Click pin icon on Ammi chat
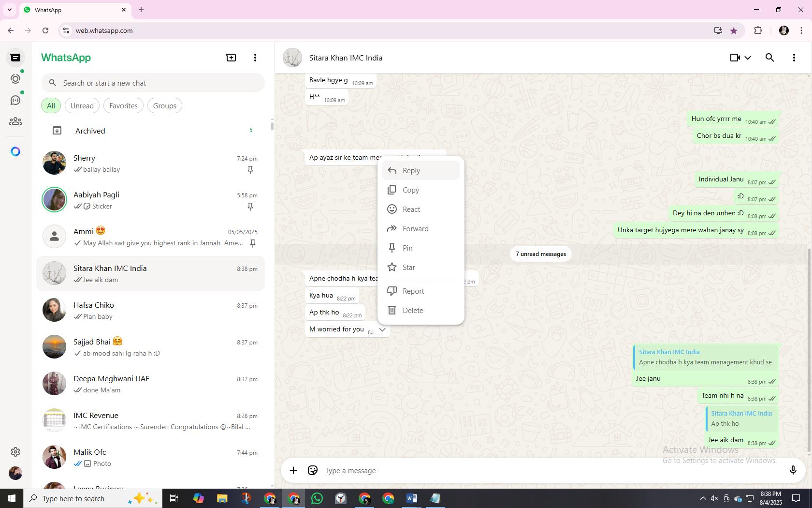 (252, 243)
